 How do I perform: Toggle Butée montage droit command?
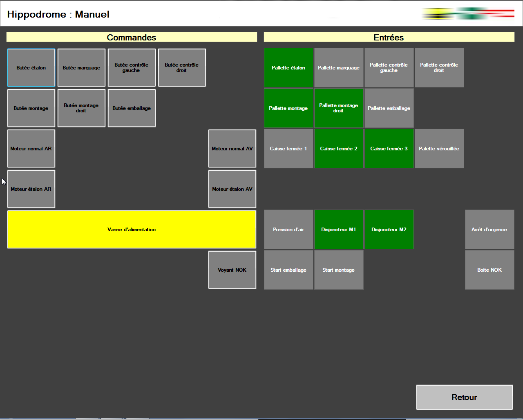(81, 108)
